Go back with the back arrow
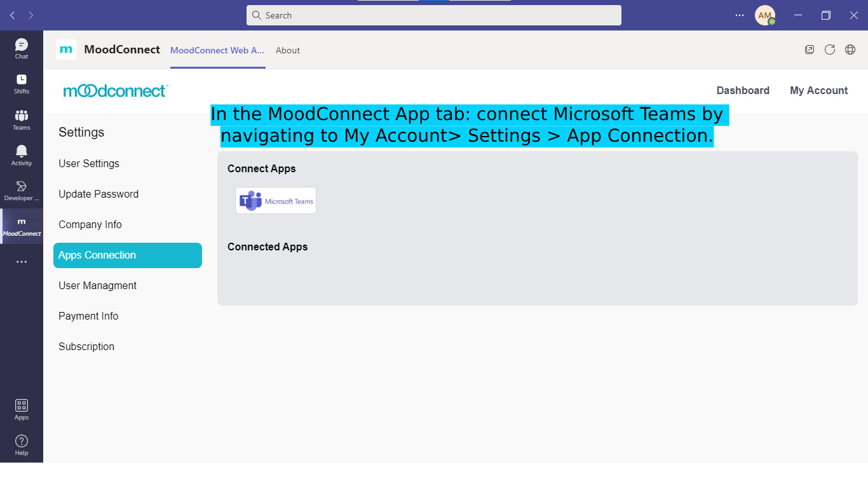This screenshot has width=868, height=488. point(12,15)
